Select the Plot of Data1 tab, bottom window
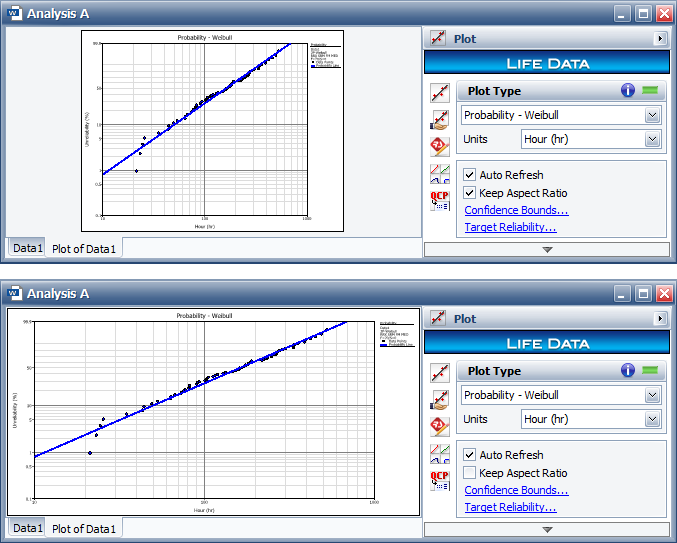The image size is (677, 543). (84, 528)
